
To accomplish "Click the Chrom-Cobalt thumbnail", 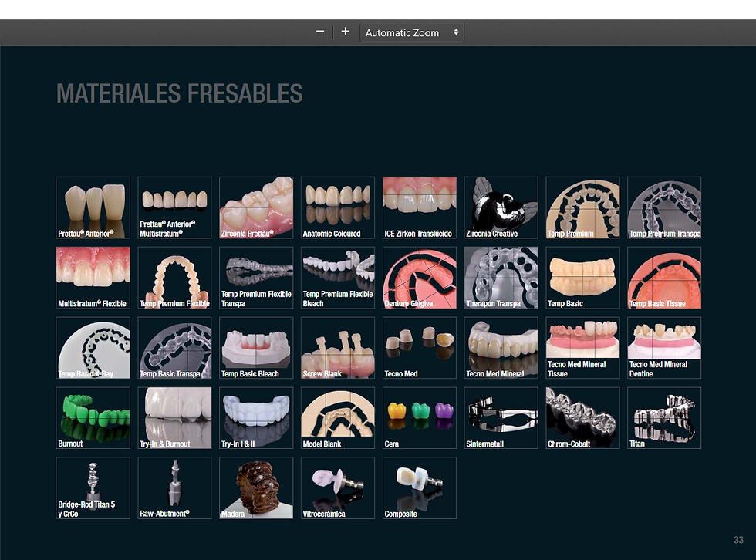I will tap(583, 418).
